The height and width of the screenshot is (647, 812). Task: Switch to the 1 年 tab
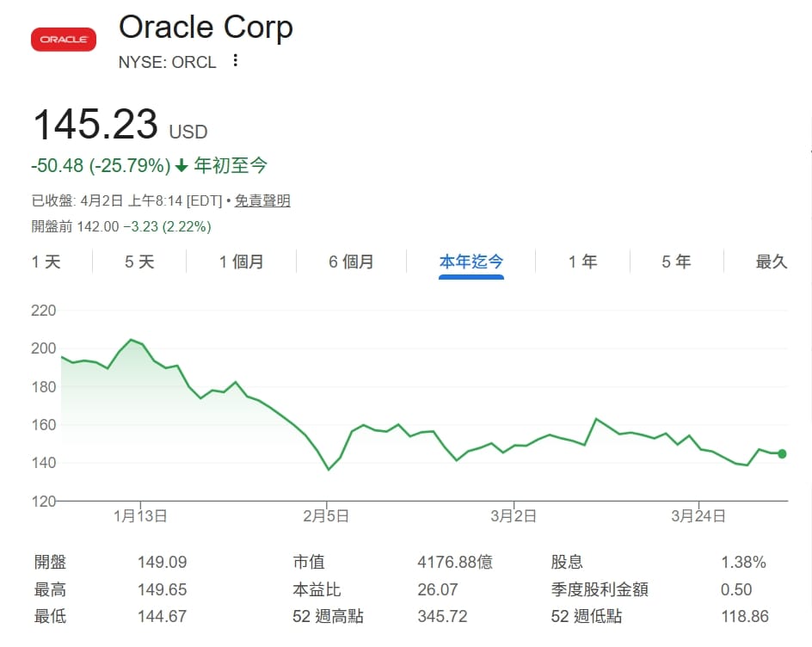[582, 262]
